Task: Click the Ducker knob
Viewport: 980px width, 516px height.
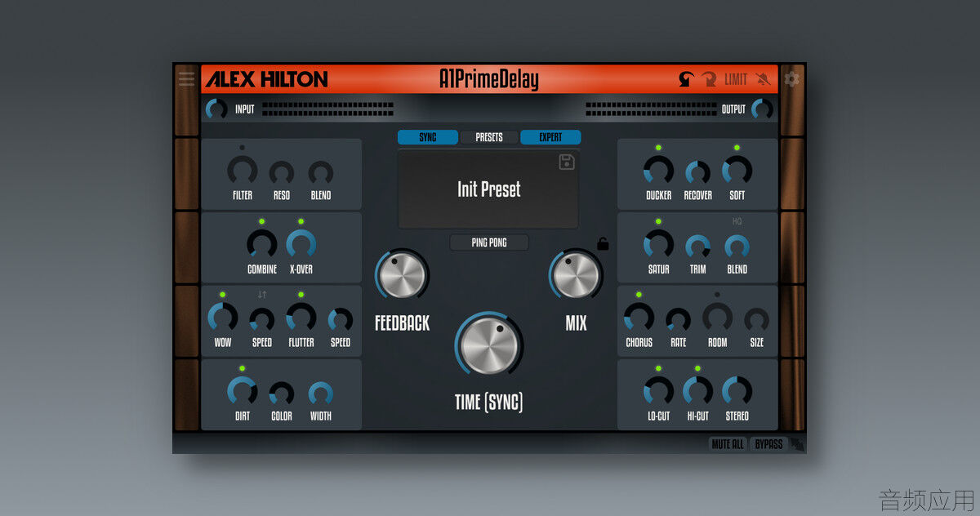Action: [x=658, y=171]
